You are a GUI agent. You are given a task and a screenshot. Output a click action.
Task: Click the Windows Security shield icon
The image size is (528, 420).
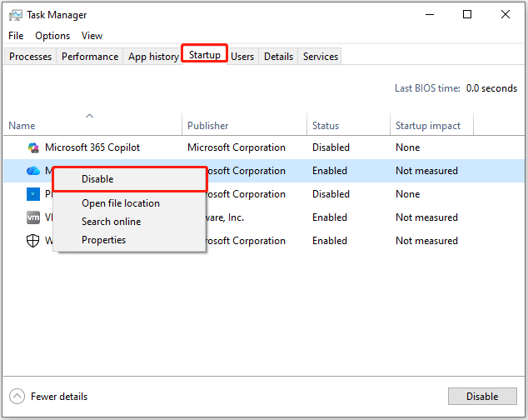[x=32, y=241]
